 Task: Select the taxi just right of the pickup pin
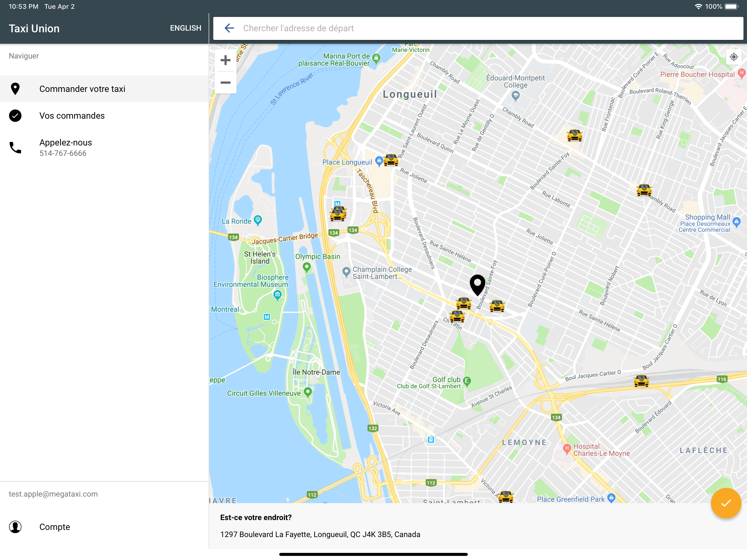tap(497, 306)
